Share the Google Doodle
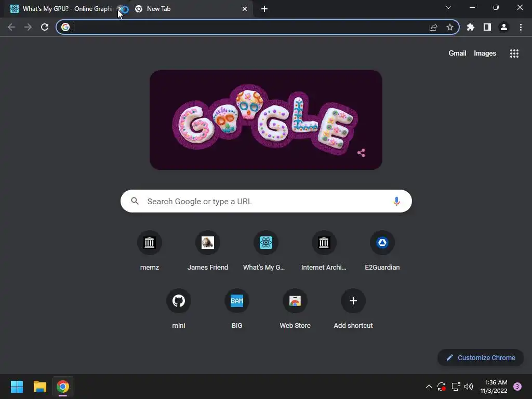The width and height of the screenshot is (532, 399). coord(362,153)
